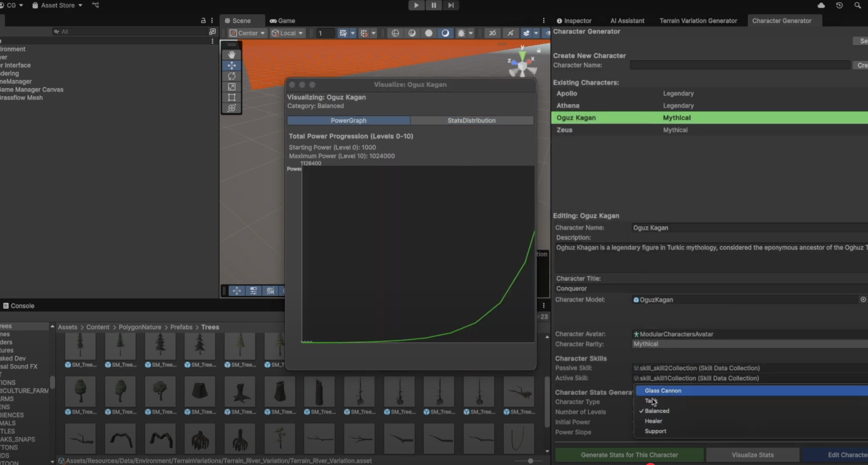Click the Edit Character button
This screenshot has width=868, height=465.
[x=836, y=455]
